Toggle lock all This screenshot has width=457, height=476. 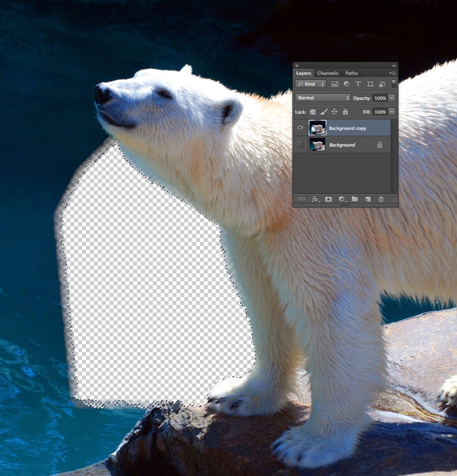coord(345,112)
